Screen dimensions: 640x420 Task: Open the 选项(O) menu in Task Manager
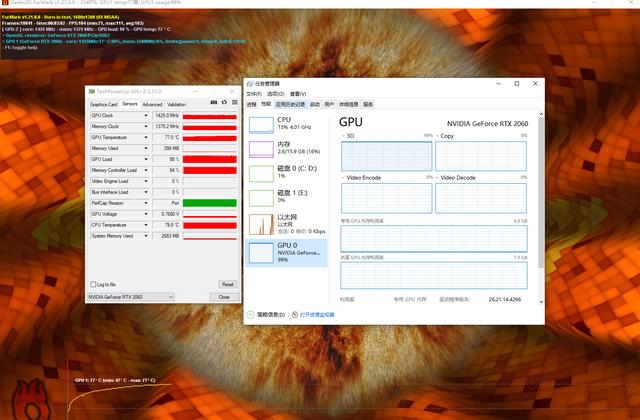click(276, 94)
